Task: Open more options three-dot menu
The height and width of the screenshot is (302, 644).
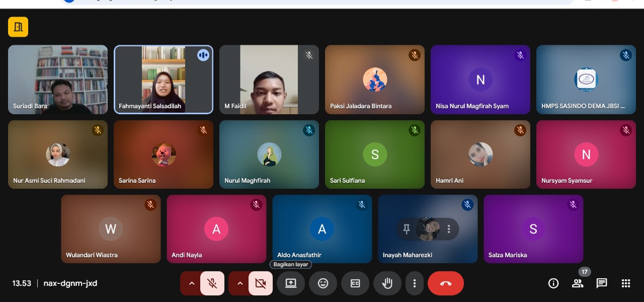Action: point(415,283)
